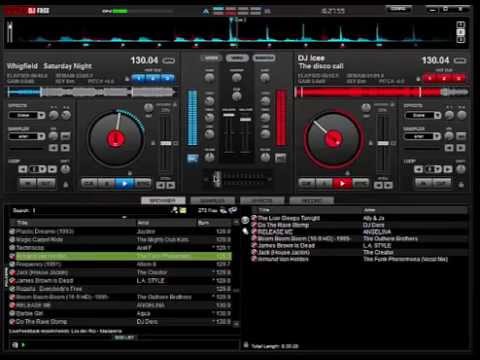Click left deck sampler record button
Viewport: 480px width, 360px height.
(x=65, y=136)
